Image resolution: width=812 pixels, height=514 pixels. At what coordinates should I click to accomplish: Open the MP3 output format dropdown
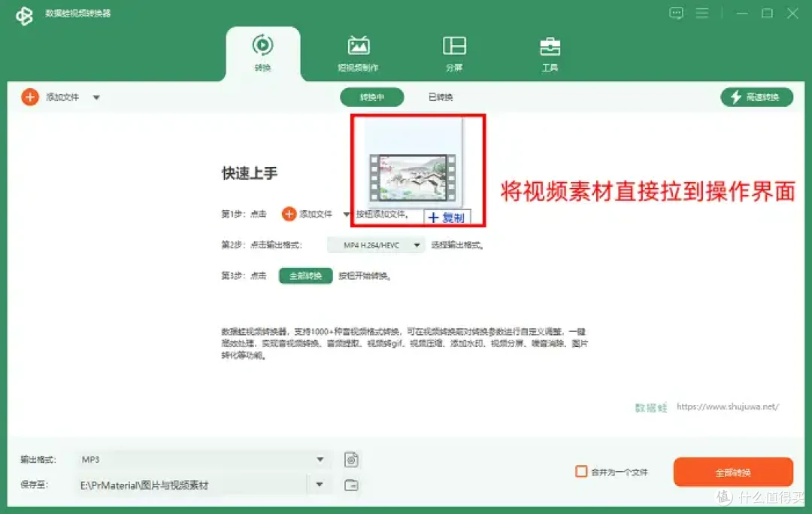click(203, 460)
